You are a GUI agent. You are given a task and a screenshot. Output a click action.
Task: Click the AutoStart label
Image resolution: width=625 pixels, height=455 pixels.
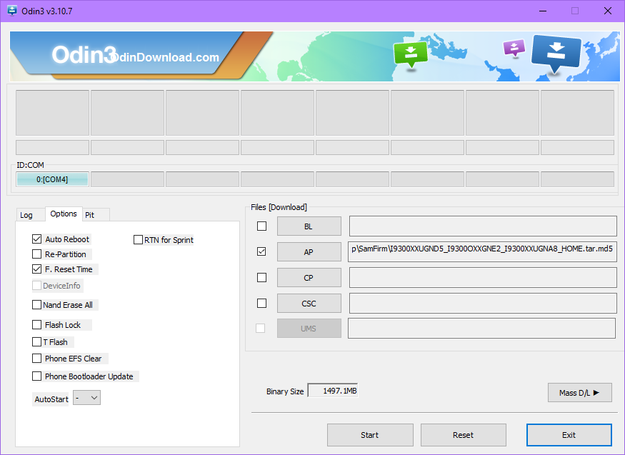pos(51,399)
